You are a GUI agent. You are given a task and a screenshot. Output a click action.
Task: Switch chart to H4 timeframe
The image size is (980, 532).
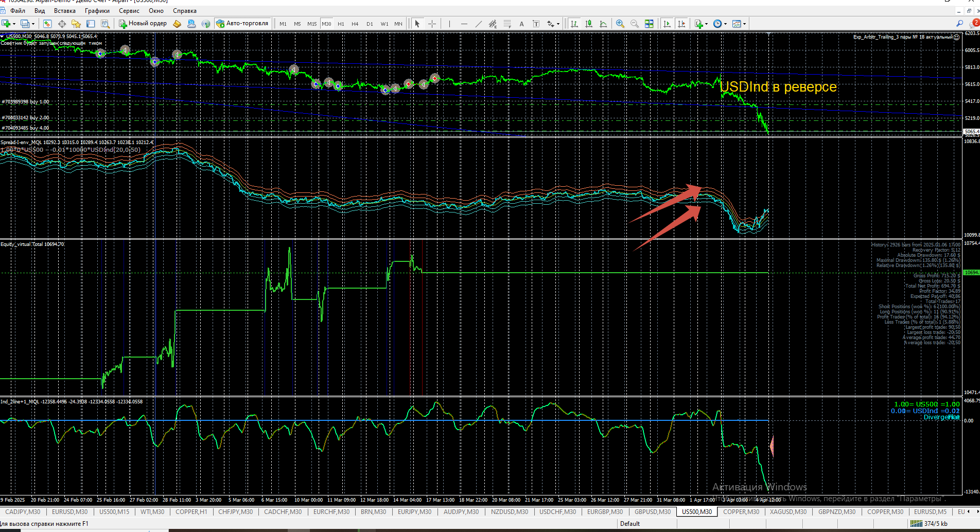(x=355, y=24)
